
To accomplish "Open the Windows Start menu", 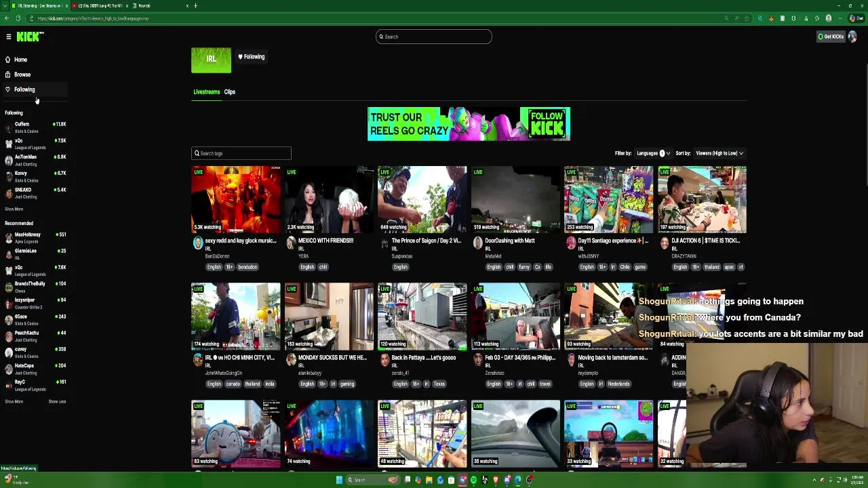I will (339, 480).
